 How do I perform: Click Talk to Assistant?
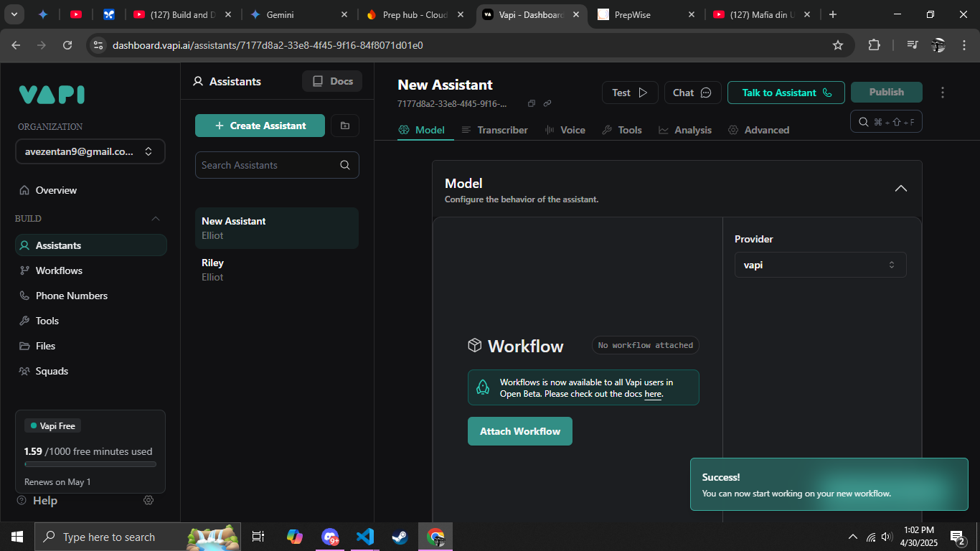click(x=786, y=93)
